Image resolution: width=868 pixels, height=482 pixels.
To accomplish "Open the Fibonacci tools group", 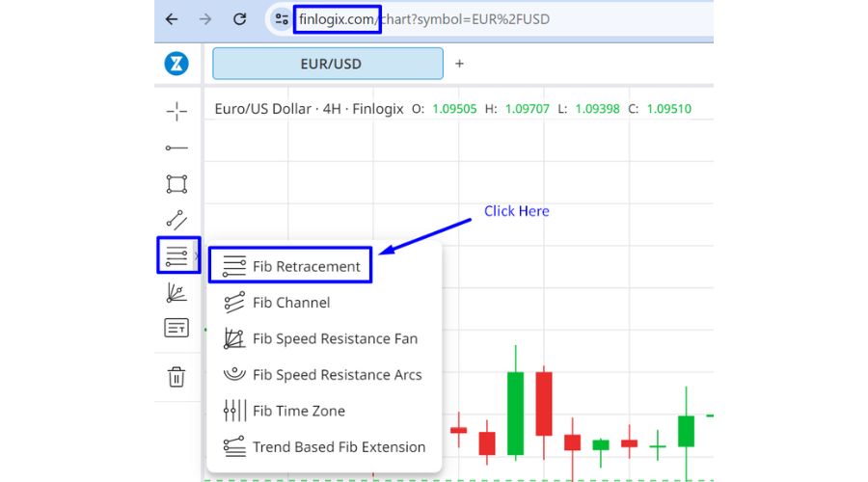I will coord(176,256).
